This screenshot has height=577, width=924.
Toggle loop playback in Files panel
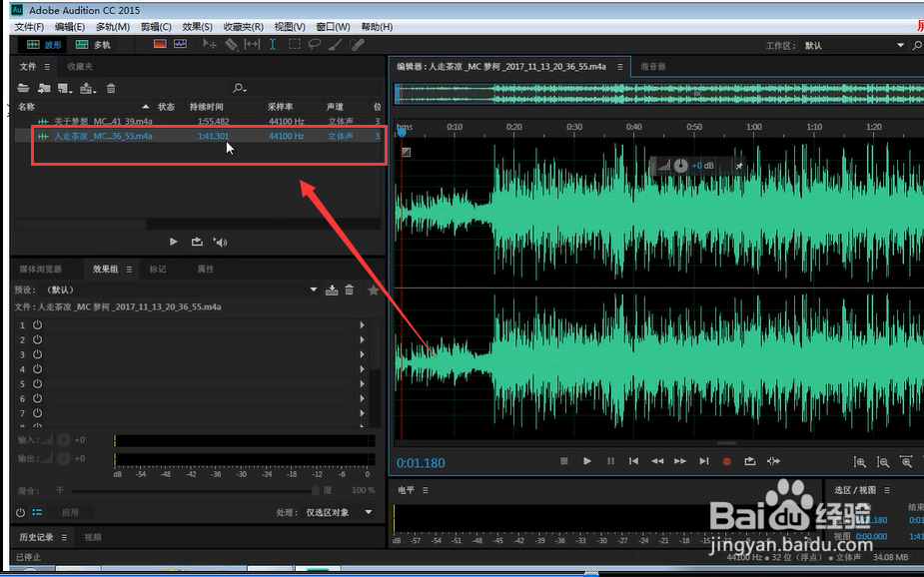click(197, 242)
